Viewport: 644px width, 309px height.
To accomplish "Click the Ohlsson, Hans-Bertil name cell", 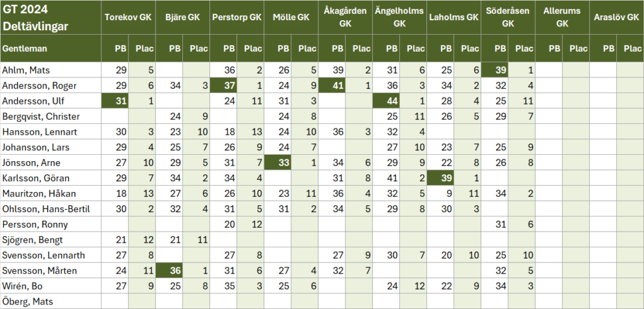I will coord(50,209).
